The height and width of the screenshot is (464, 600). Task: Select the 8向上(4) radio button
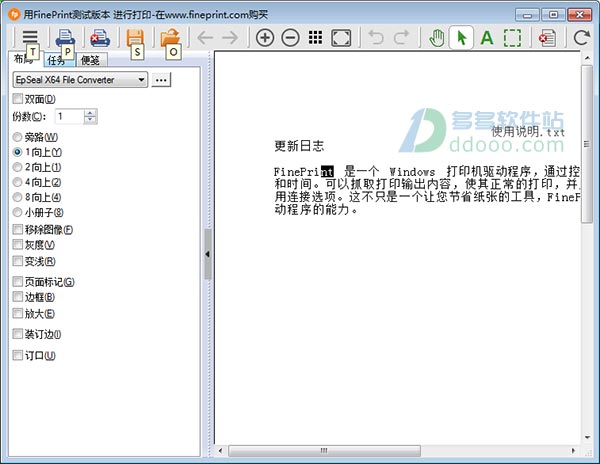17,197
